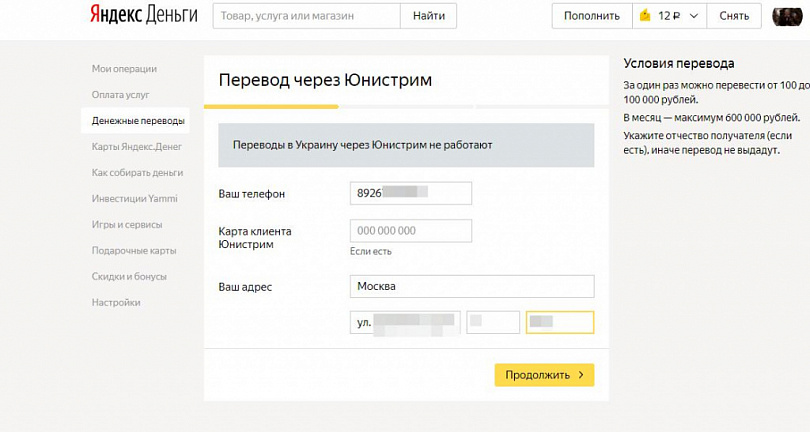Click the city field containing Москва
This screenshot has width=810, height=432.
pos(472,286)
